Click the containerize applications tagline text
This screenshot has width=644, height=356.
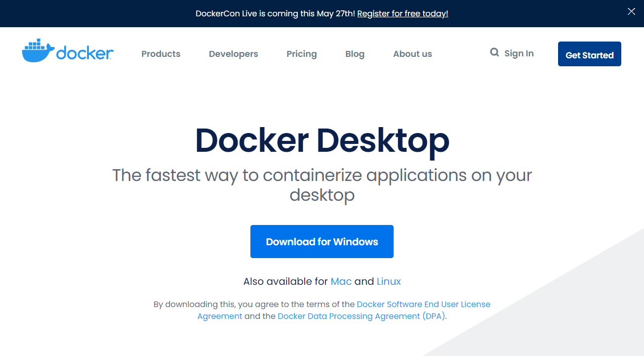pyautogui.click(x=322, y=185)
